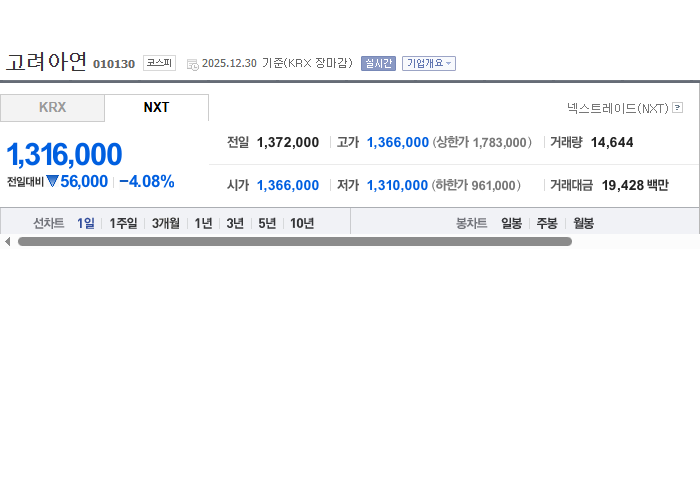Show the 3년 line chart
The image size is (700, 490).
pos(235,223)
